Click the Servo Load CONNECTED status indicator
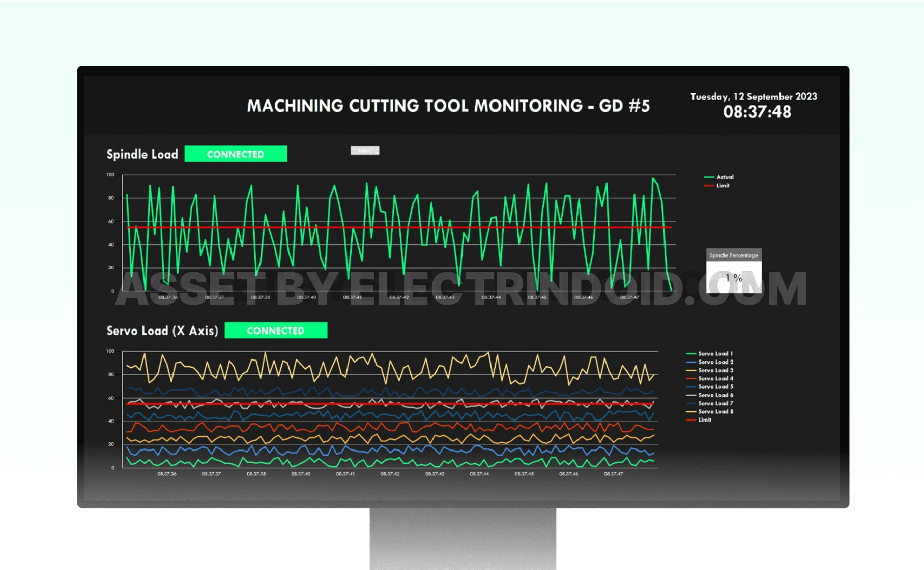This screenshot has height=570, width=924. [x=276, y=331]
